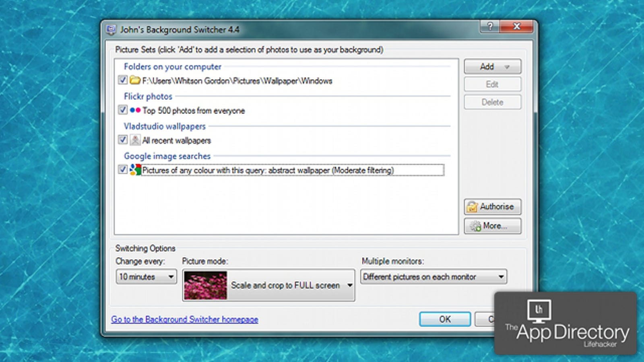Click the Authorise button
Screen dimensions: 644x362
click(493, 206)
